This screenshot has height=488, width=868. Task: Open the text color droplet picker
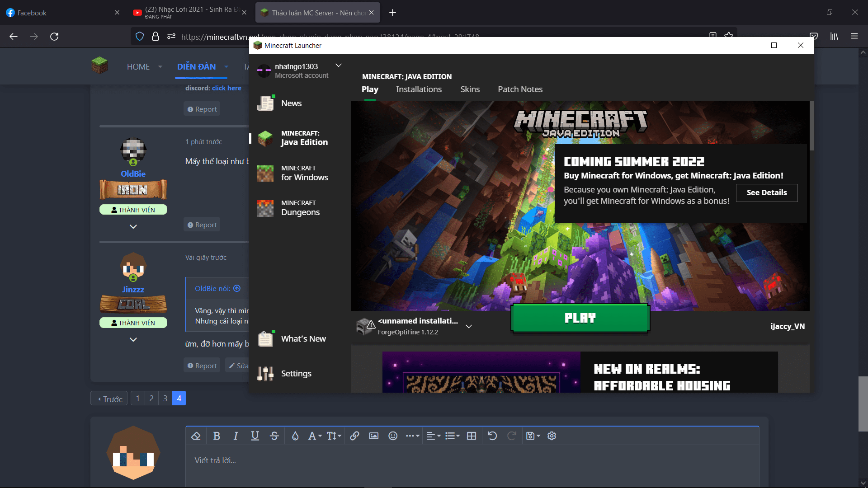[x=295, y=436]
